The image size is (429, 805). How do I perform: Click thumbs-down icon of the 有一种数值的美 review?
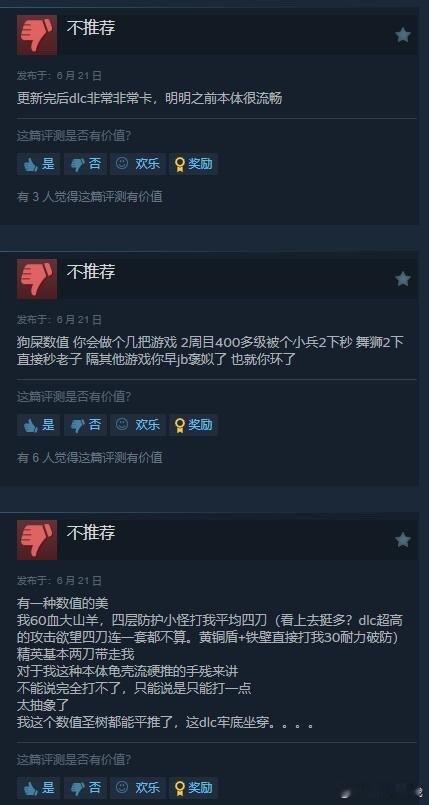(x=37, y=540)
